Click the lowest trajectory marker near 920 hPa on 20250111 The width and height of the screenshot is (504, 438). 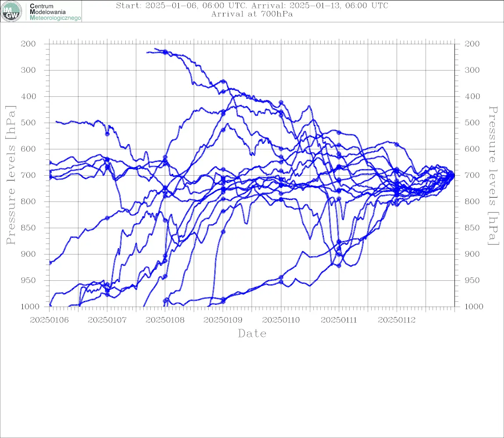339,266
